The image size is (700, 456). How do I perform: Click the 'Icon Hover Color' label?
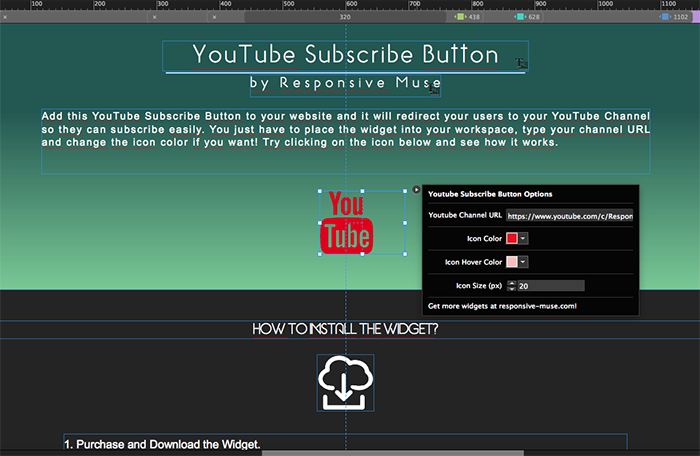click(473, 262)
